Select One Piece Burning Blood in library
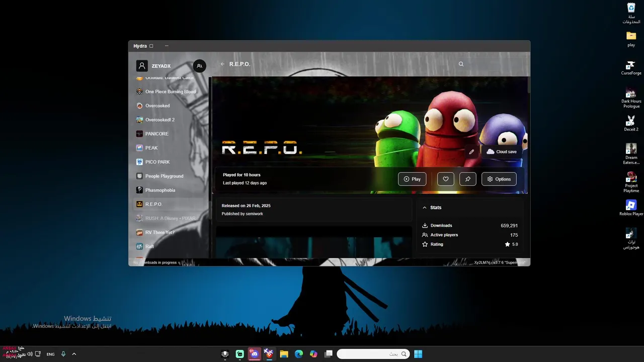The width and height of the screenshot is (644, 362). [169, 92]
